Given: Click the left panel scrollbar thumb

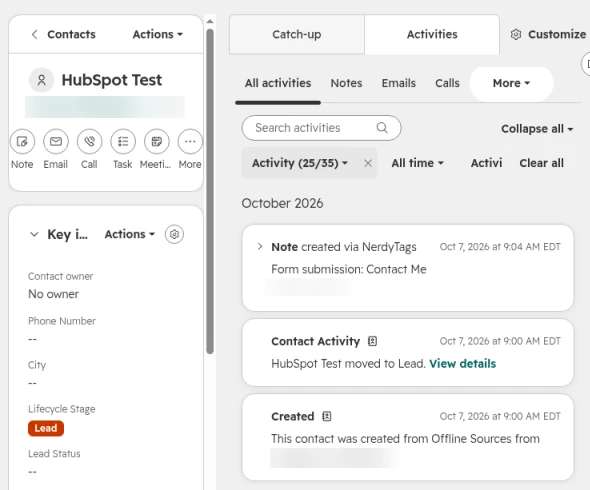Looking at the screenshot, I should [x=210, y=191].
